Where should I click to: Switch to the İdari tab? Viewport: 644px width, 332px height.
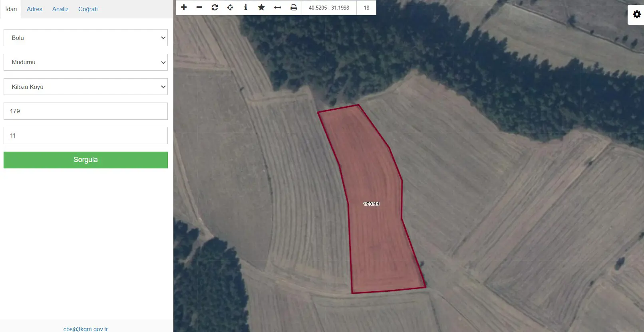click(11, 9)
